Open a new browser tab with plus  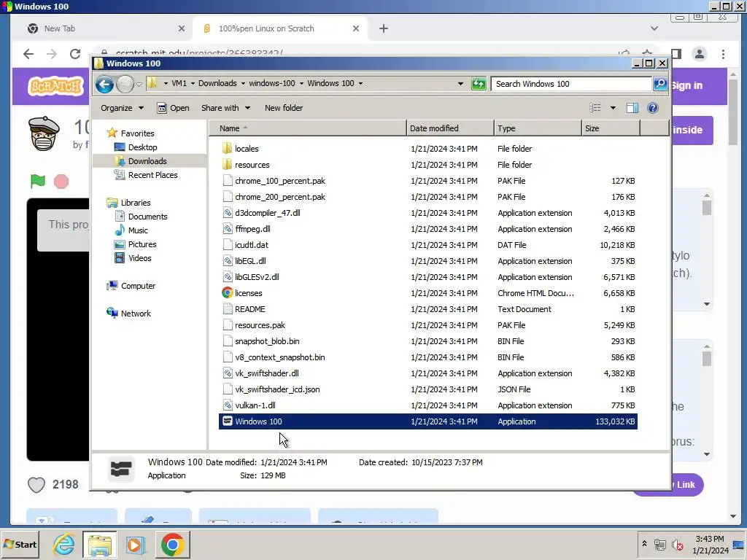click(384, 28)
